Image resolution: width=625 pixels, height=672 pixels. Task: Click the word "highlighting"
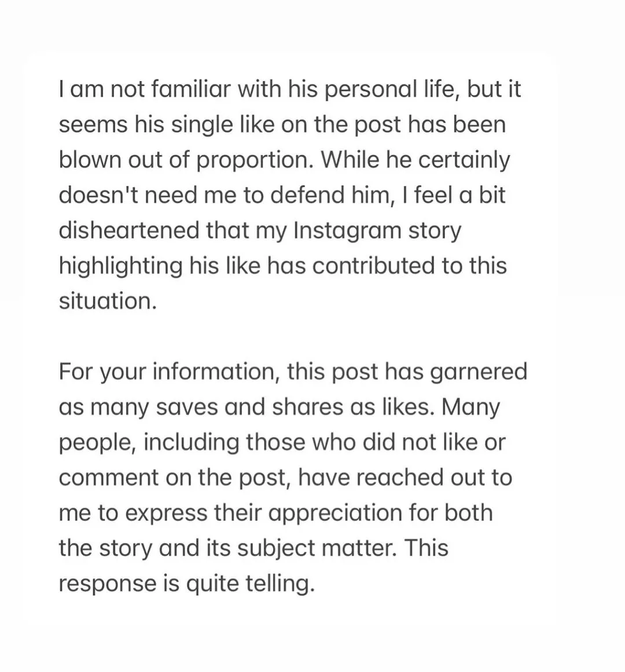[x=120, y=266]
